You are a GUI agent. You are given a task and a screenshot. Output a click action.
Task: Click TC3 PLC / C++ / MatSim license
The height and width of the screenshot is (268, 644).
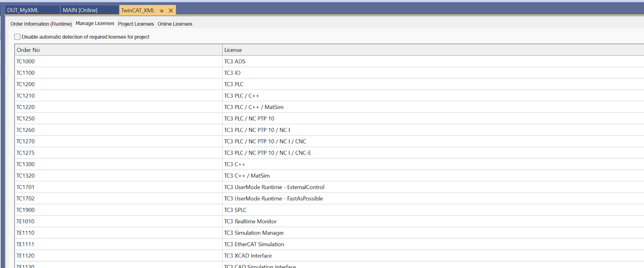(x=433, y=107)
